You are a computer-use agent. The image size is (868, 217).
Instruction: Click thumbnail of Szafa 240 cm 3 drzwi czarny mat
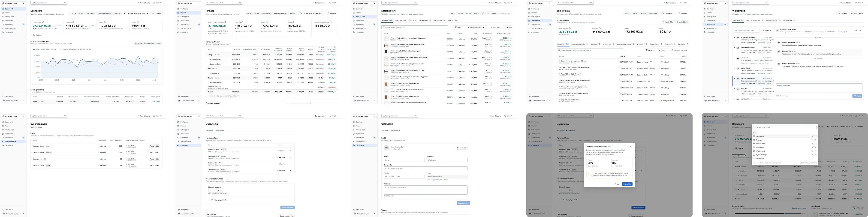(x=386, y=51)
